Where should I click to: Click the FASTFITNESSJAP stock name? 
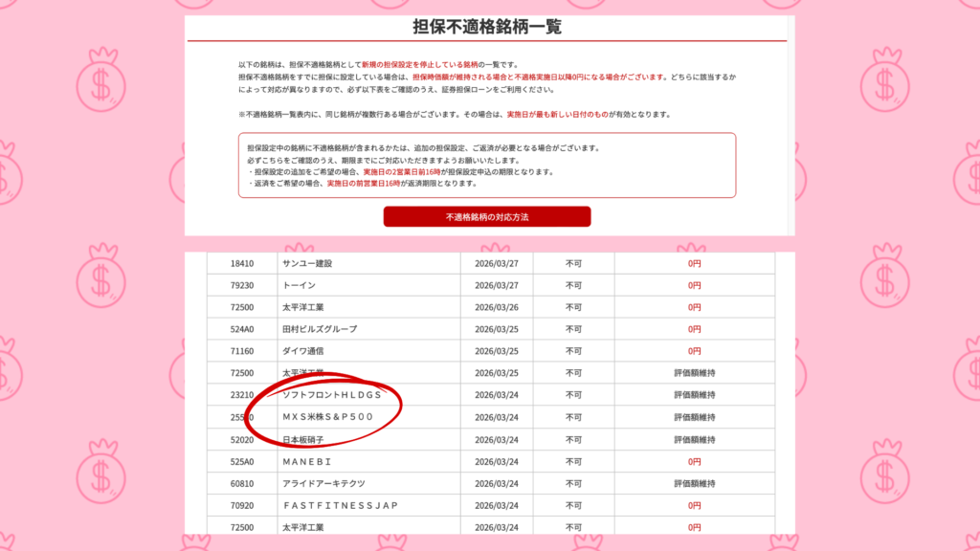pos(340,505)
